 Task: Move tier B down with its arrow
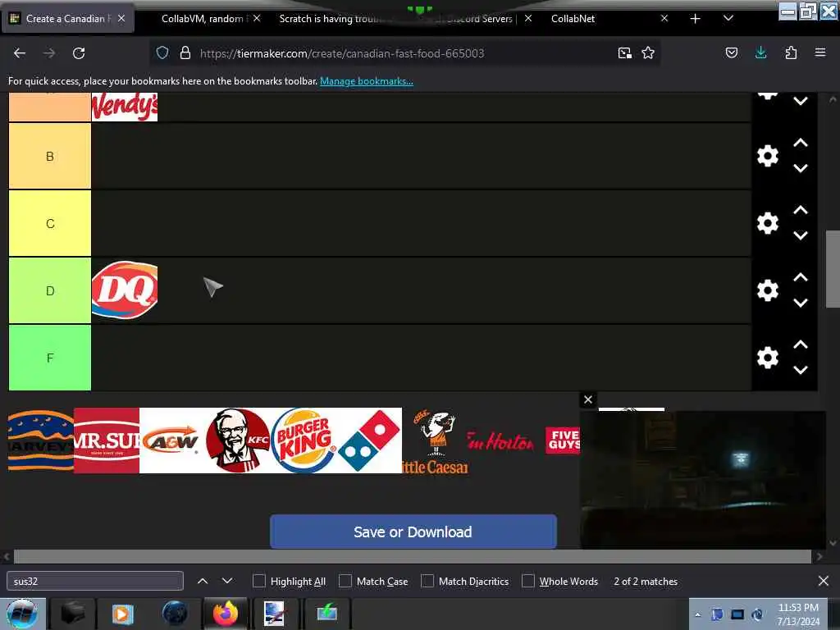tap(801, 168)
